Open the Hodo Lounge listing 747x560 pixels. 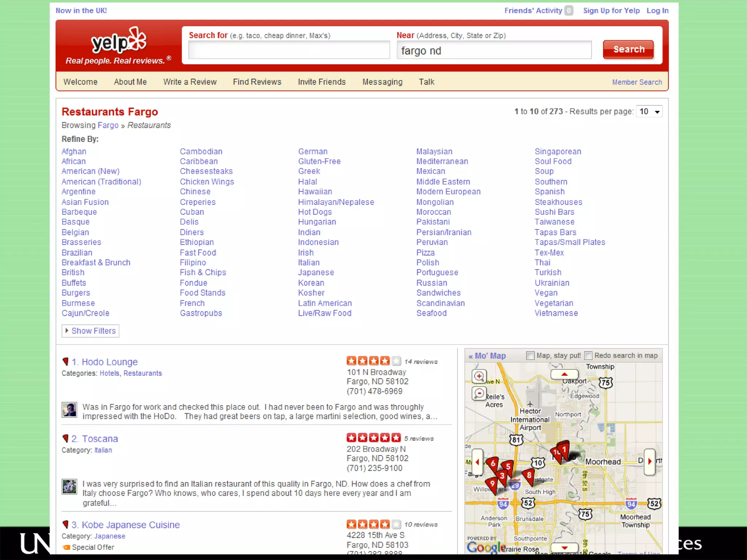coord(109,362)
